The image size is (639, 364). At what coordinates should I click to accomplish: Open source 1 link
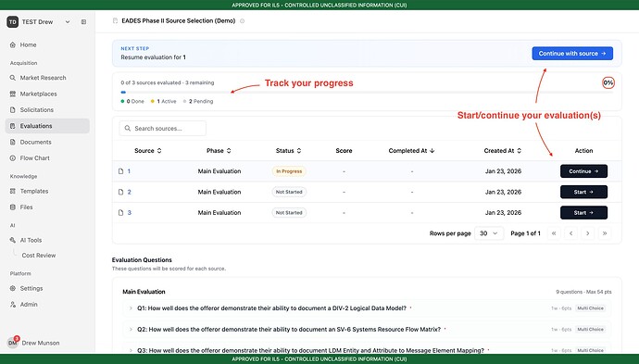129,171
